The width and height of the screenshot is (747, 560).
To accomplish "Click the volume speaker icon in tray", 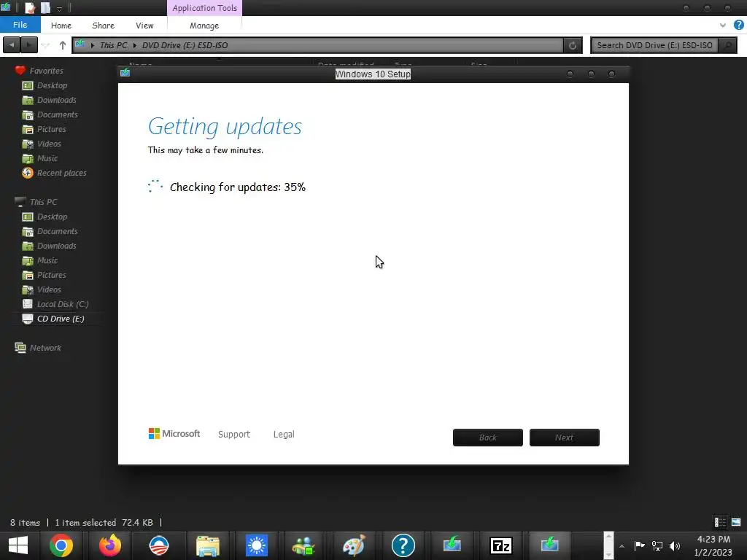I will (x=675, y=545).
